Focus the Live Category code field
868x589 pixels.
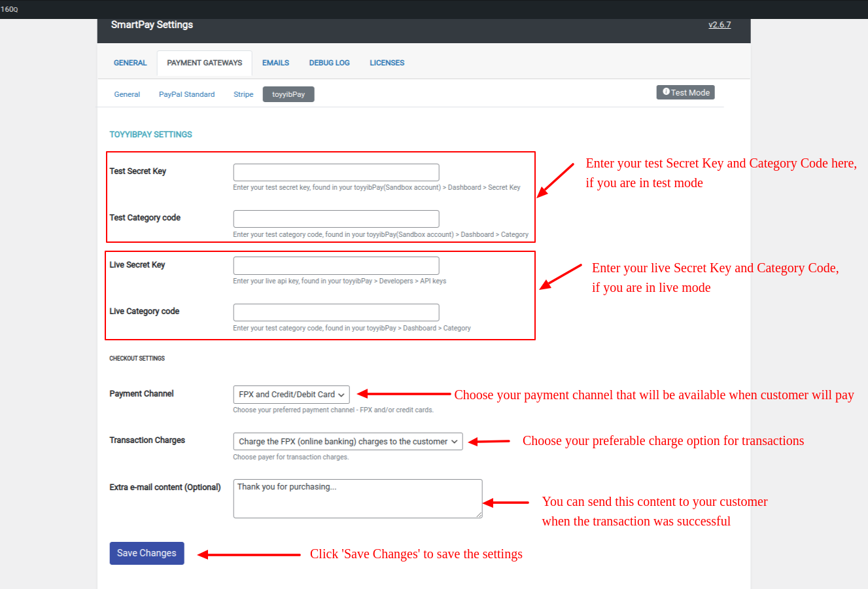[x=336, y=312]
